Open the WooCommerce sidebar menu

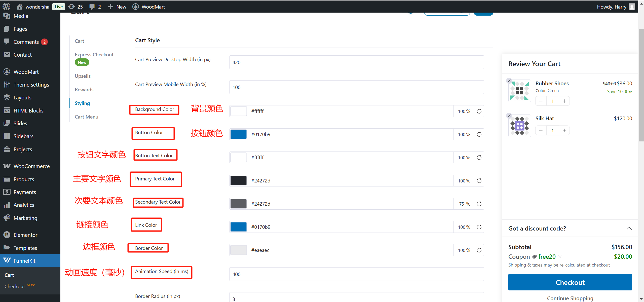[31, 166]
